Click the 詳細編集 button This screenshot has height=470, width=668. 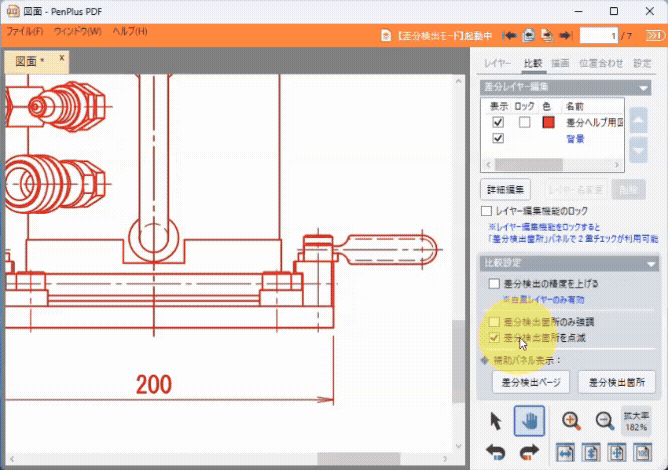pos(506,188)
